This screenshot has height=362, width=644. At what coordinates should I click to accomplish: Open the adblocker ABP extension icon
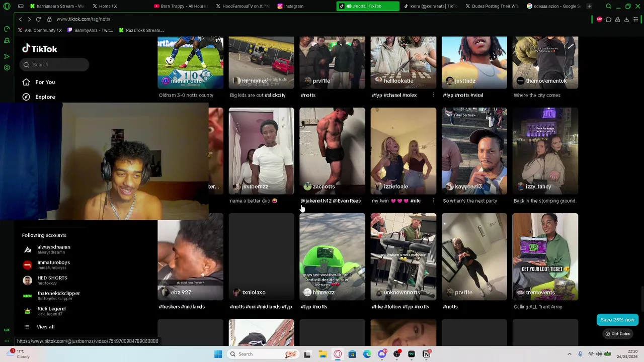599,19
